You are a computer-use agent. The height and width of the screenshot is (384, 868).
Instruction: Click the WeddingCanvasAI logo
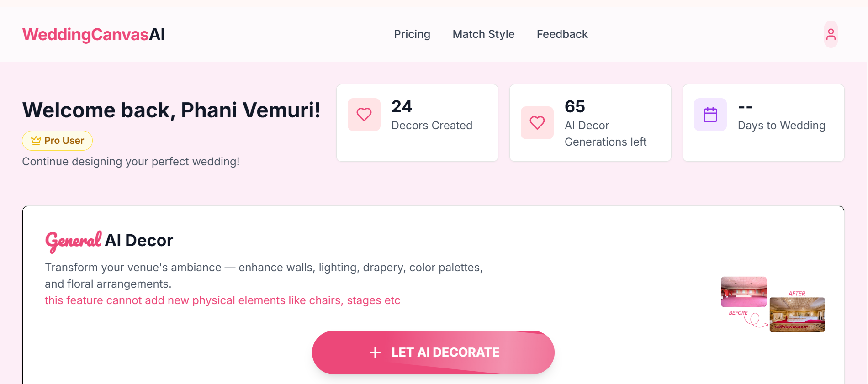click(x=93, y=35)
